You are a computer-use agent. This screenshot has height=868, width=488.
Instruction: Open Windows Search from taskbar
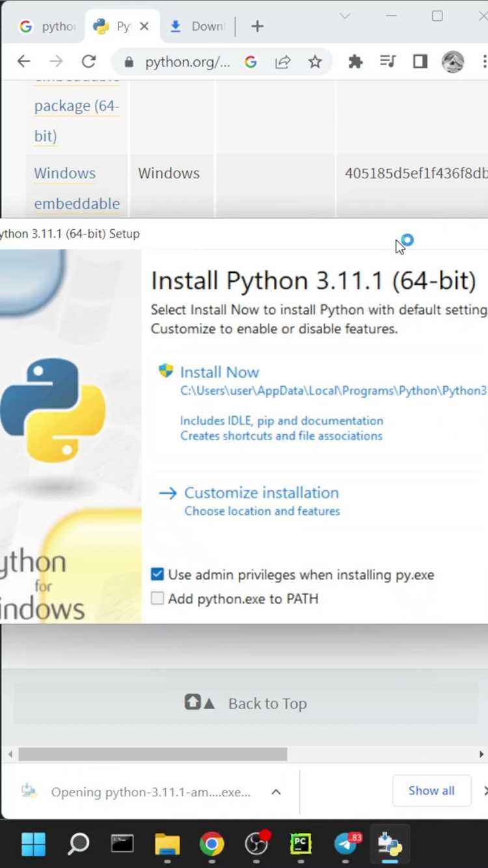[79, 844]
